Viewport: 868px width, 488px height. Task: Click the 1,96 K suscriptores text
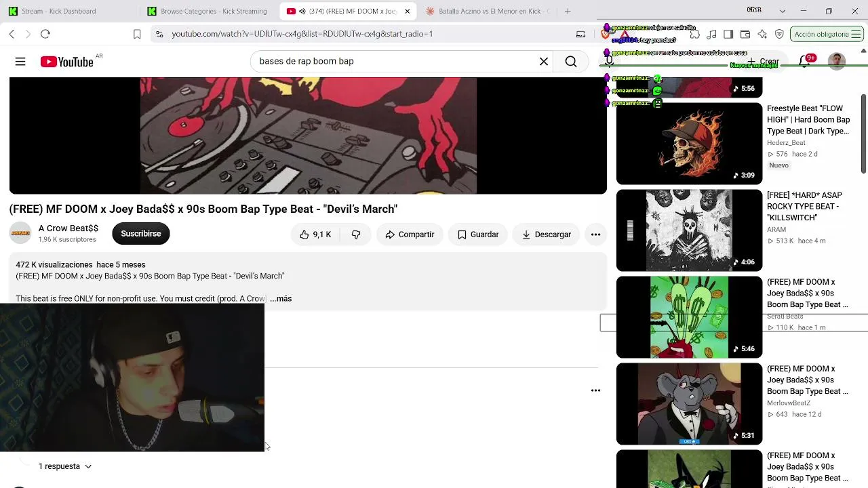tap(67, 240)
